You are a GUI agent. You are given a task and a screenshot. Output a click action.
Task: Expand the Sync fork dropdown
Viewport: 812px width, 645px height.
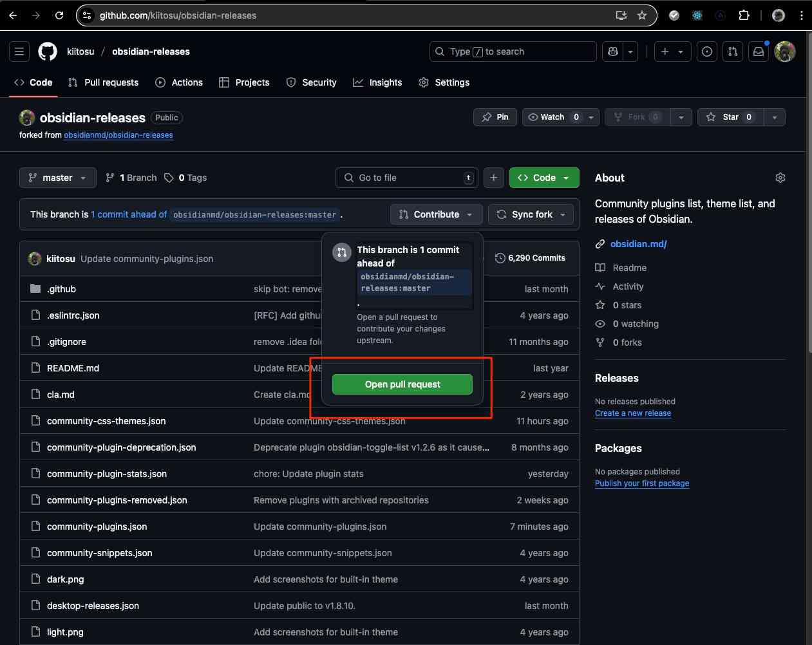(x=531, y=214)
